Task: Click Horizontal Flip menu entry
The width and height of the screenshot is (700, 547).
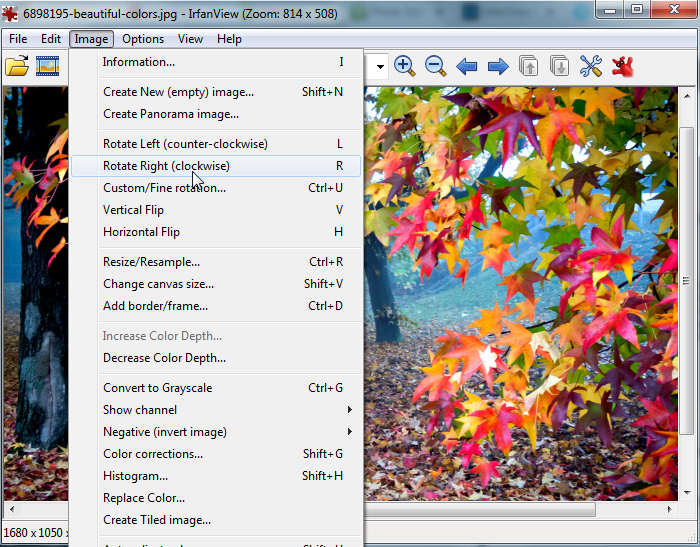Action: (x=141, y=232)
